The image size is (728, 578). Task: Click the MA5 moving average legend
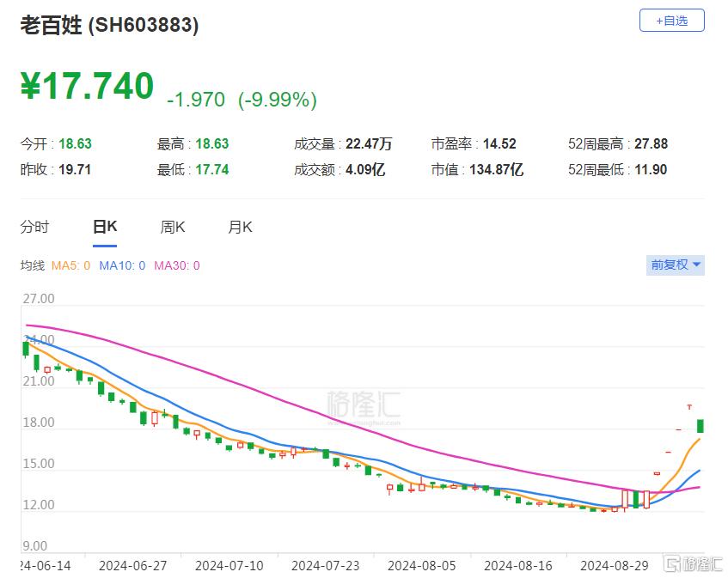70,265
